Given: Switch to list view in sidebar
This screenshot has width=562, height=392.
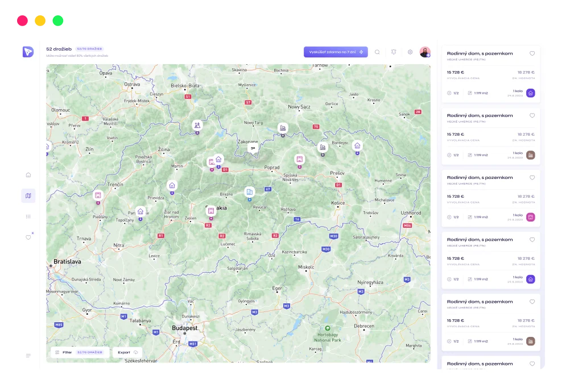Looking at the screenshot, I should 28,216.
